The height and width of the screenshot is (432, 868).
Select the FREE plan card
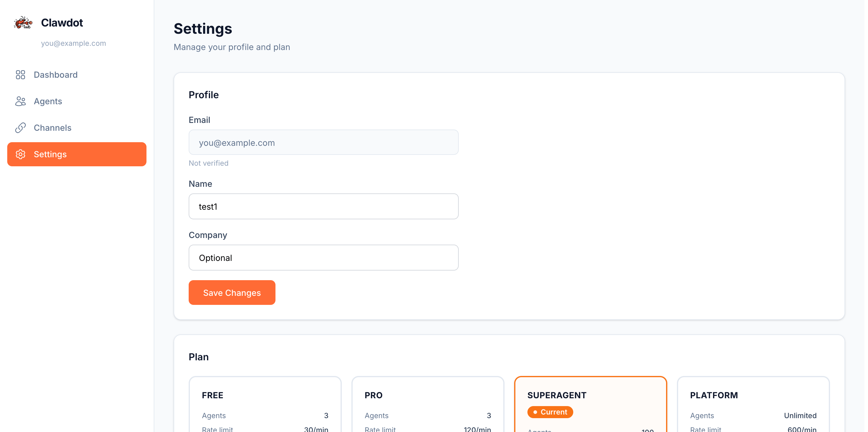pos(265,404)
